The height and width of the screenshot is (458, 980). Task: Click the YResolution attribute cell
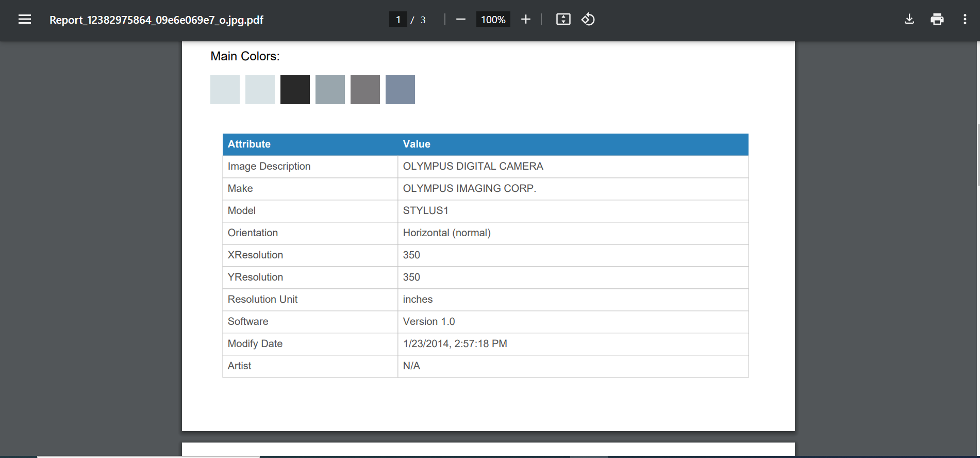click(x=310, y=277)
